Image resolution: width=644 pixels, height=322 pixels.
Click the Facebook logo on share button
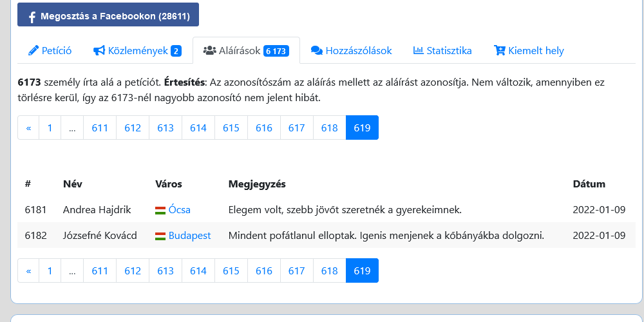point(32,17)
